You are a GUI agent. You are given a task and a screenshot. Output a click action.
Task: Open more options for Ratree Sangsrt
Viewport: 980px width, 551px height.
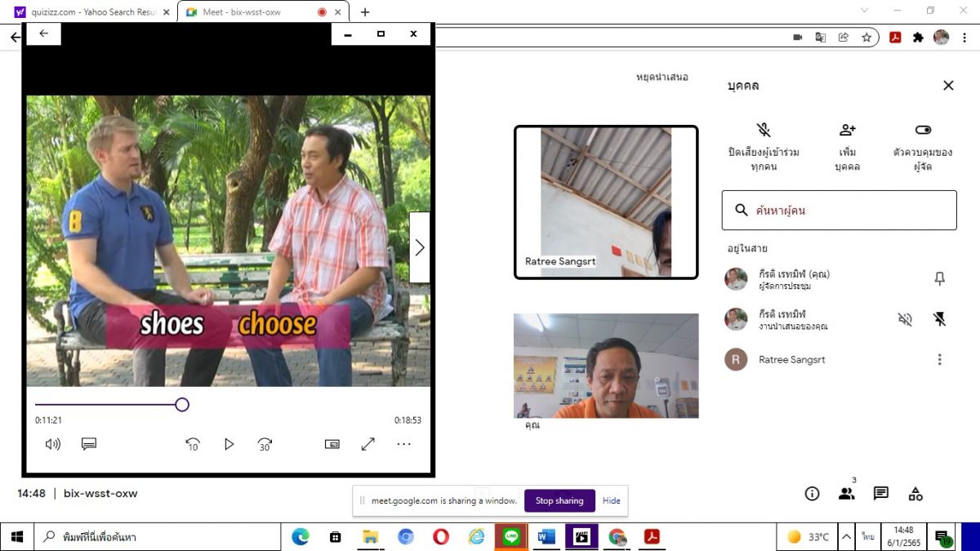coord(939,359)
